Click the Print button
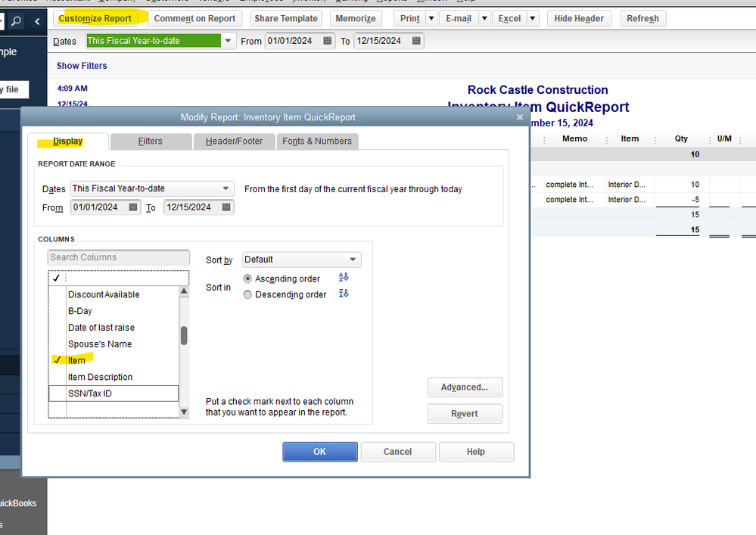This screenshot has height=535, width=756. pos(410,19)
